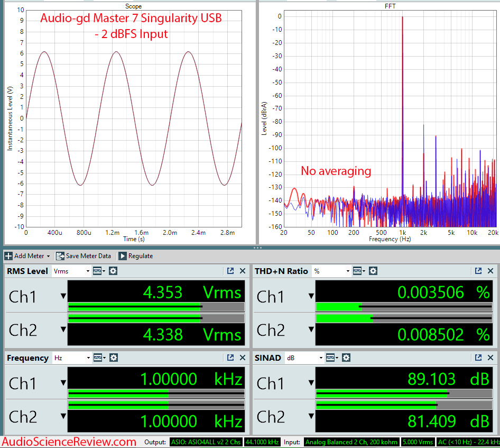Image resolution: width=500 pixels, height=448 pixels.
Task: Click the Scope graph title
Action: [x=133, y=6]
